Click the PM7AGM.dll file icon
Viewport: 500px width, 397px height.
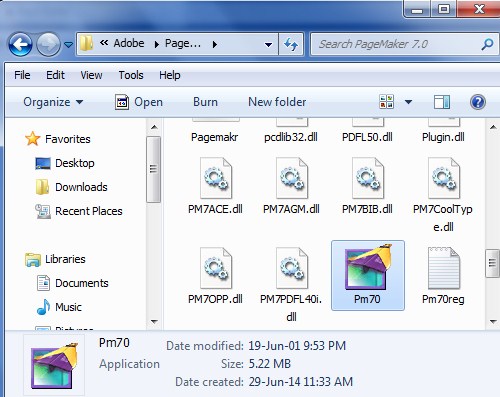point(292,178)
